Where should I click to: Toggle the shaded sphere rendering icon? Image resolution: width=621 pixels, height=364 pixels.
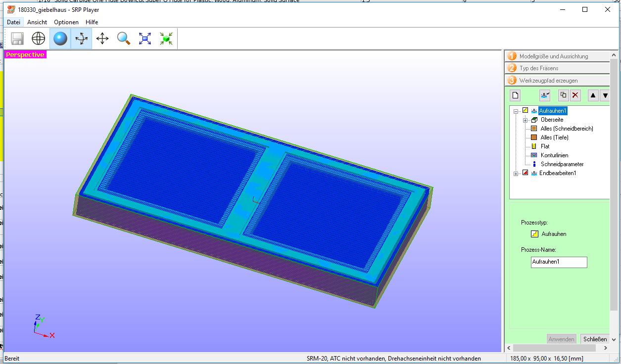[x=60, y=39]
